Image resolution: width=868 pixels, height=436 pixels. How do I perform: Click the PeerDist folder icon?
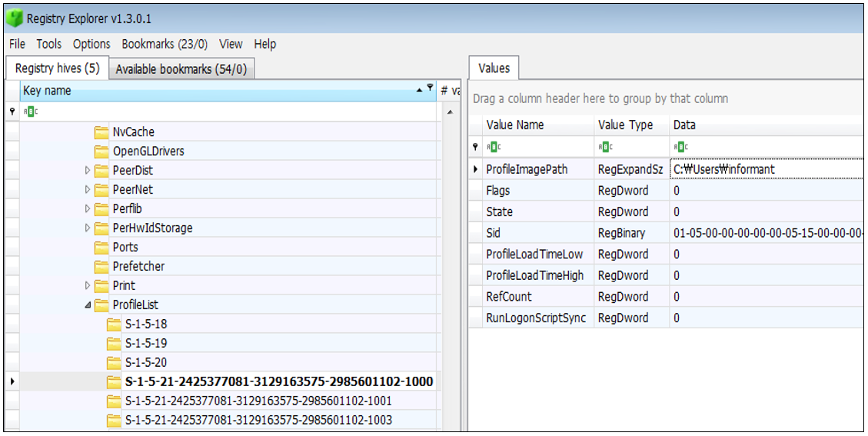[101, 171]
